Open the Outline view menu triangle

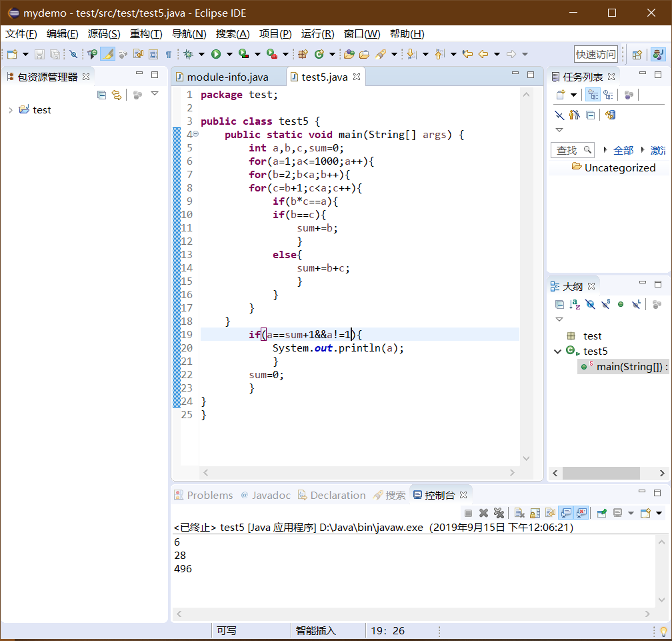tap(559, 319)
